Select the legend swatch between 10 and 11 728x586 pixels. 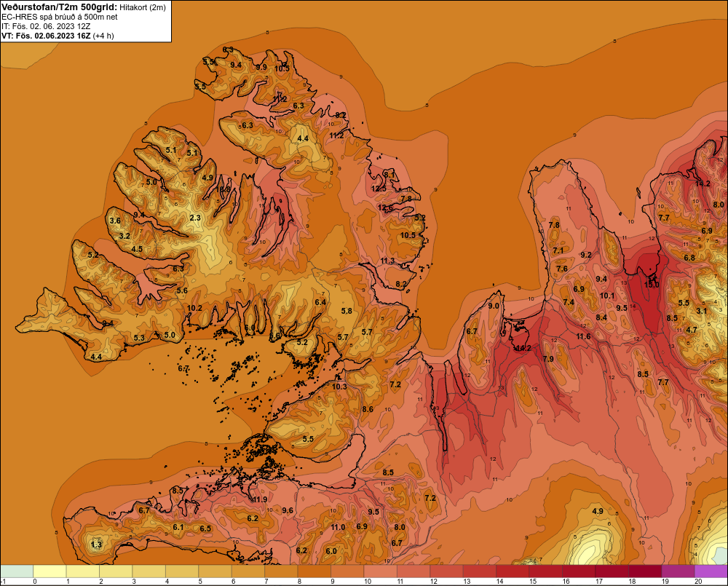pos(380,571)
